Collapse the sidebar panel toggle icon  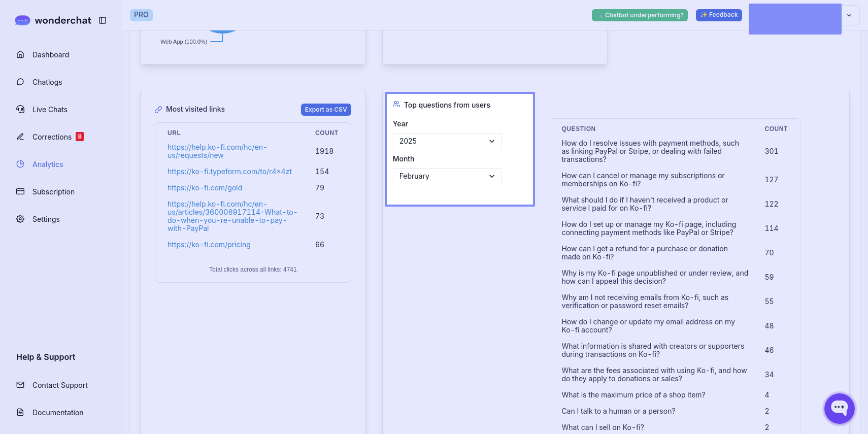pos(103,20)
